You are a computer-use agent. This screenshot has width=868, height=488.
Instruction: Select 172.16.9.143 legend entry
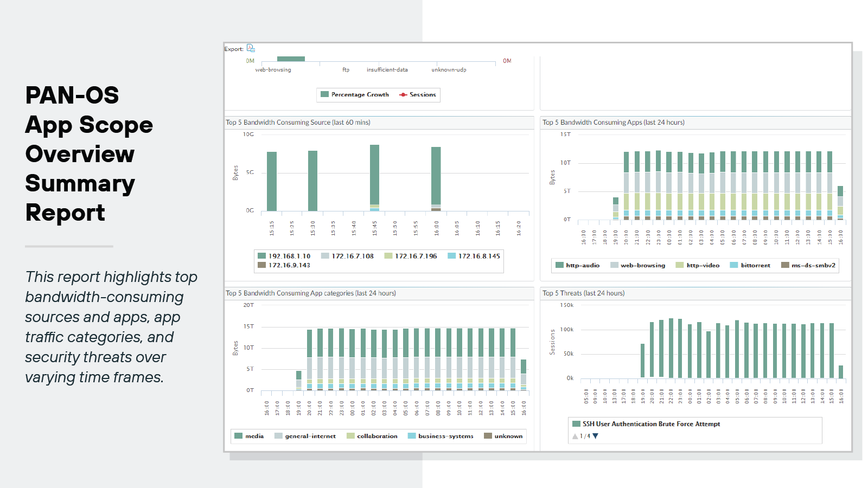pyautogui.click(x=289, y=265)
